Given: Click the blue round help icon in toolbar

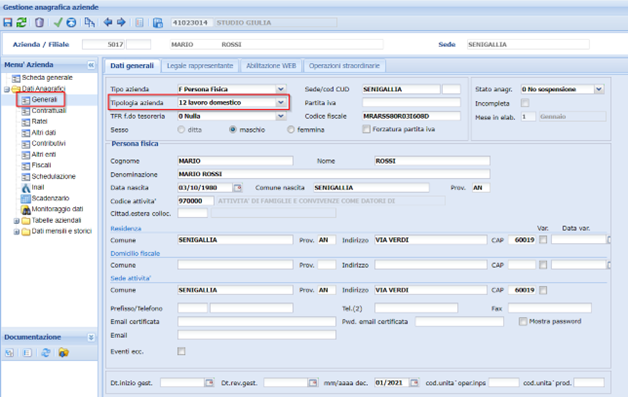Looking at the screenshot, I should pyautogui.click(x=71, y=22).
